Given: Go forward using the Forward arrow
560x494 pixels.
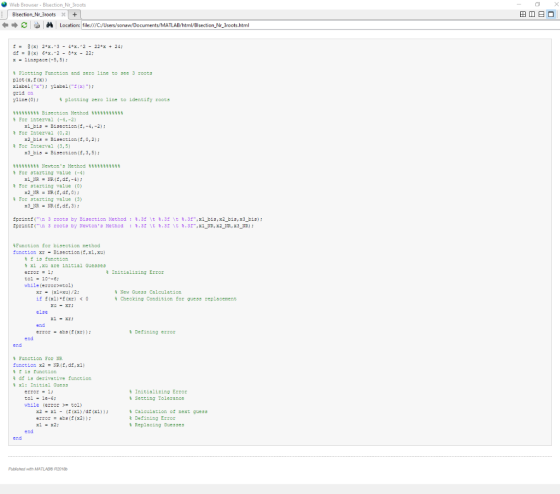Looking at the screenshot, I should point(14,25).
